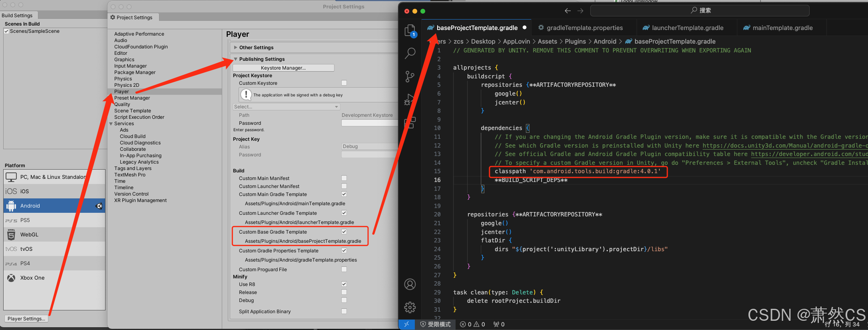Select the Android platform in Build Settings
The width and height of the screenshot is (868, 330).
54,206
